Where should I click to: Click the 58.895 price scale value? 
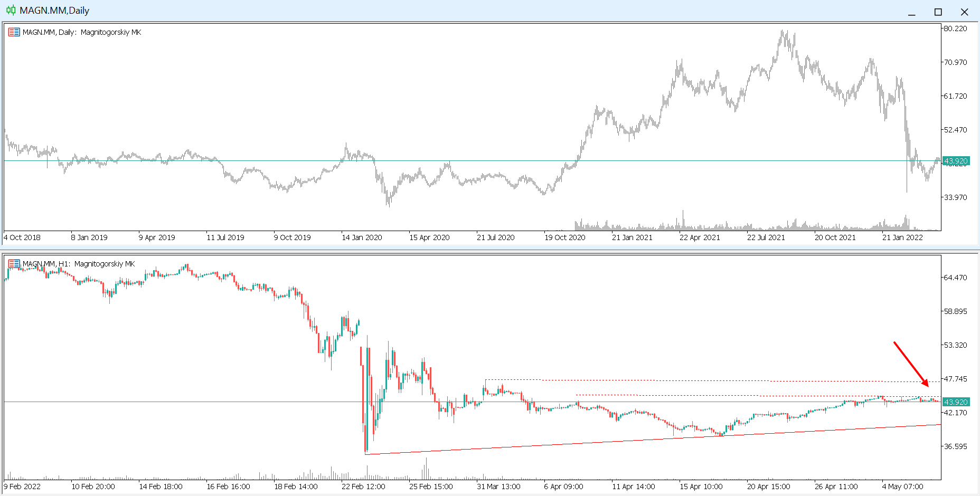(x=955, y=311)
